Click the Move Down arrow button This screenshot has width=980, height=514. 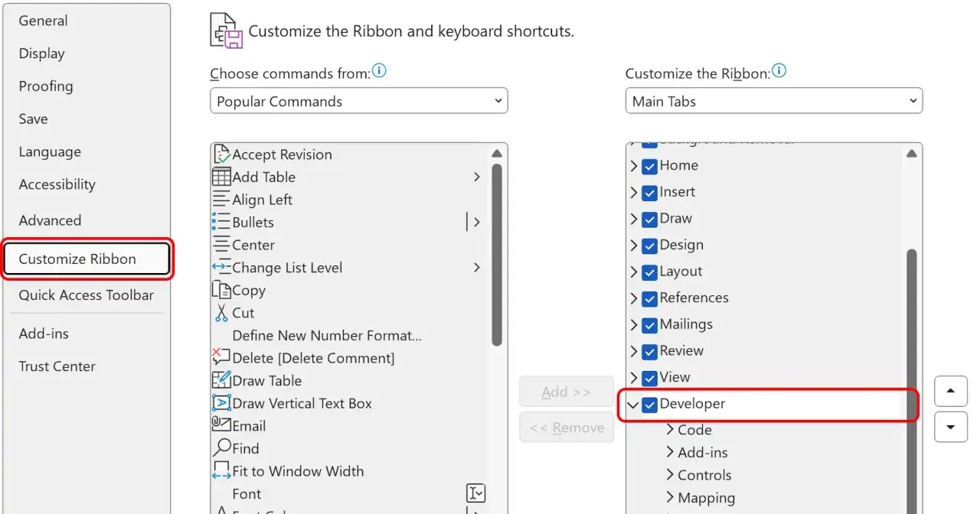[x=951, y=426]
